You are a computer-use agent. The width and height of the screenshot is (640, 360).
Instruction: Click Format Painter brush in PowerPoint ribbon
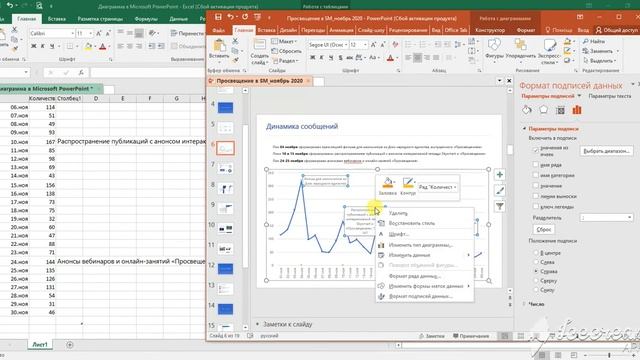pos(236,60)
